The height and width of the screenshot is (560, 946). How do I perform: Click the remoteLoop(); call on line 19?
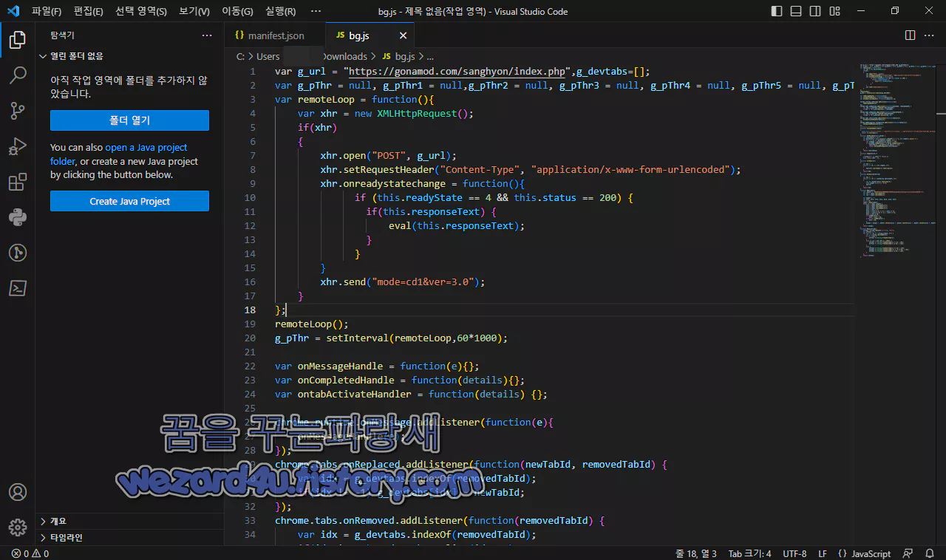point(311,324)
